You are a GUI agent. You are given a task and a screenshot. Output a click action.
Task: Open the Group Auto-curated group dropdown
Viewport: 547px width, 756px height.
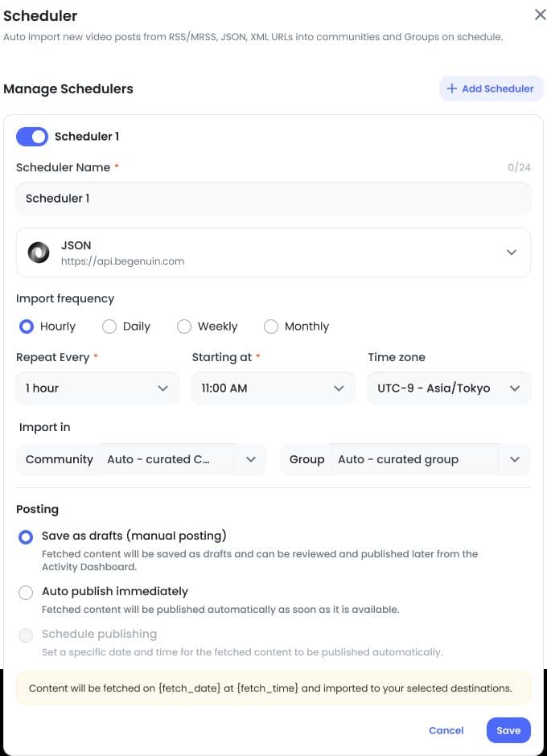pos(405,459)
